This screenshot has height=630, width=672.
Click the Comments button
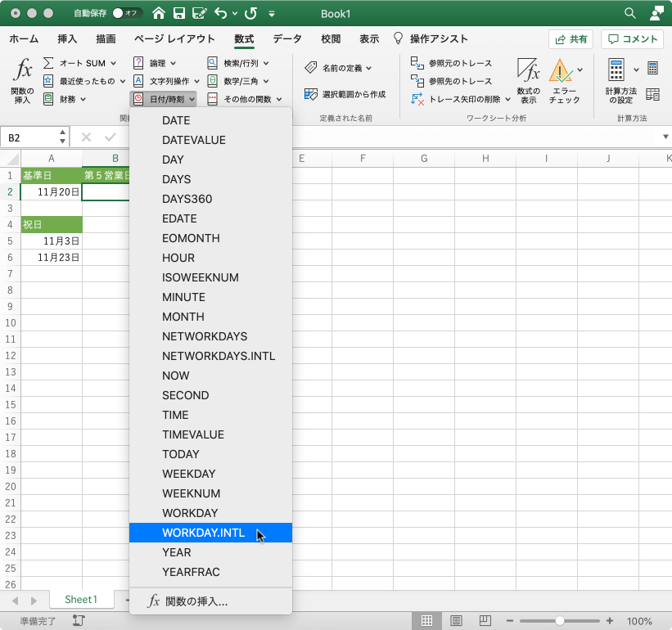coord(633,39)
